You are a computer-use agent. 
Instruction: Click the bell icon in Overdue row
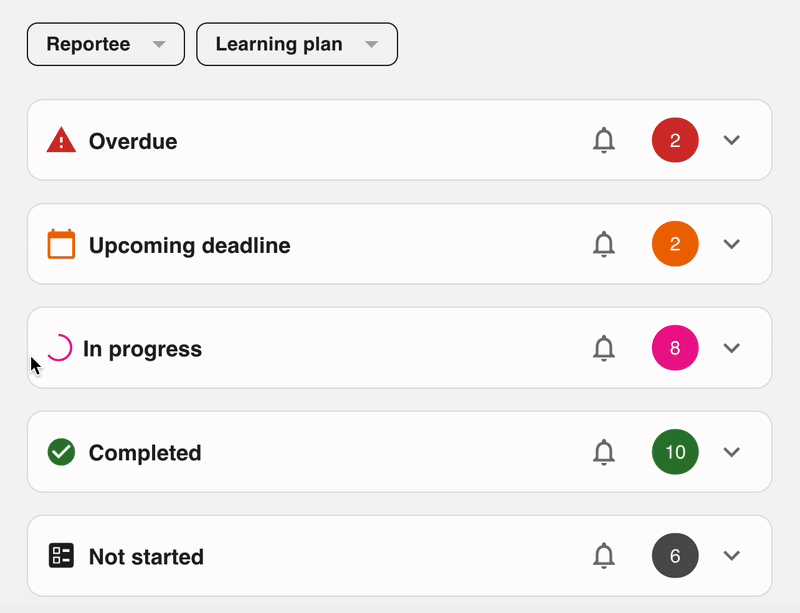[x=604, y=140]
